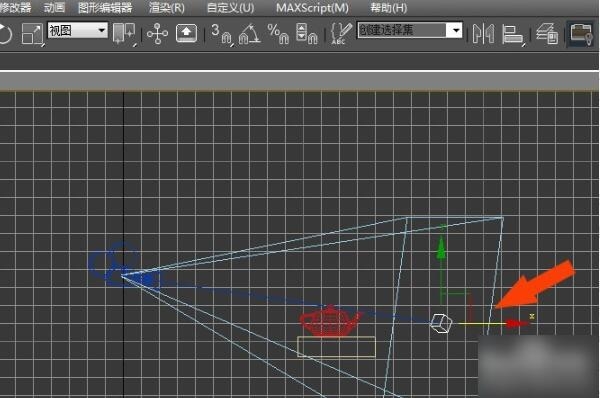The width and height of the screenshot is (600, 398).
Task: Expand the 创建选择集 dropdown arrow
Action: pyautogui.click(x=455, y=30)
